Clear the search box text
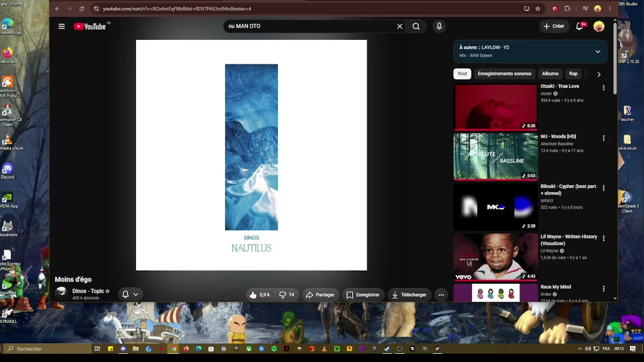644x362 pixels. click(x=400, y=26)
